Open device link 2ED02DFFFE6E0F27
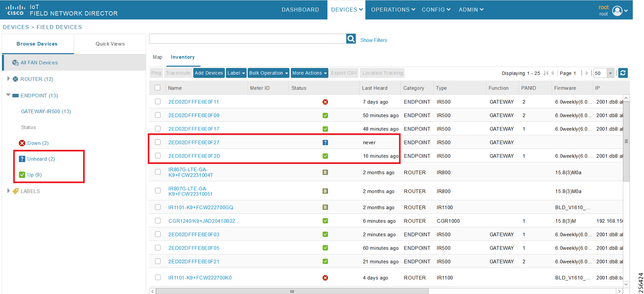Image resolution: width=644 pixels, height=294 pixels. pyautogui.click(x=194, y=142)
